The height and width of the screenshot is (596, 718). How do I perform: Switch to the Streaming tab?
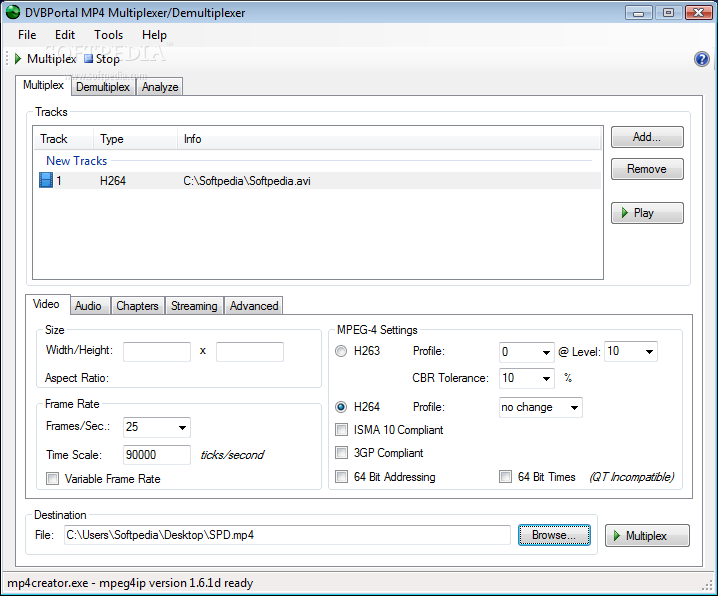(194, 306)
